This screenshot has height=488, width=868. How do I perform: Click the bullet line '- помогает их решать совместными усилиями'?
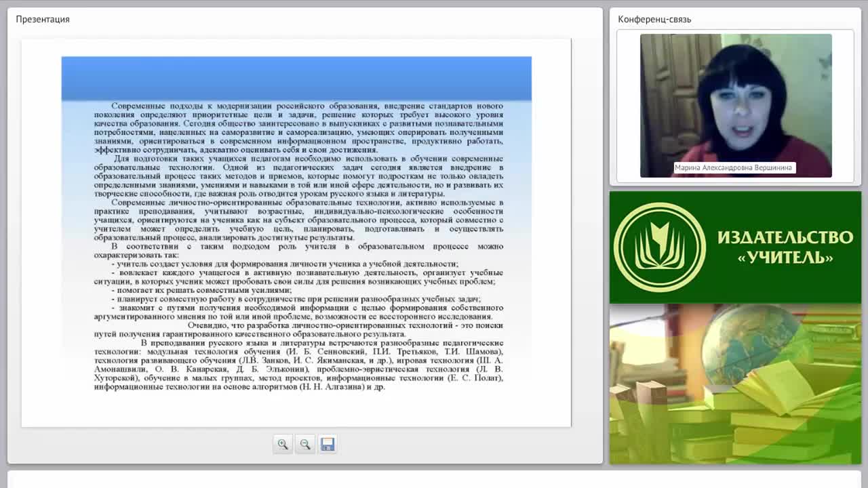click(201, 290)
